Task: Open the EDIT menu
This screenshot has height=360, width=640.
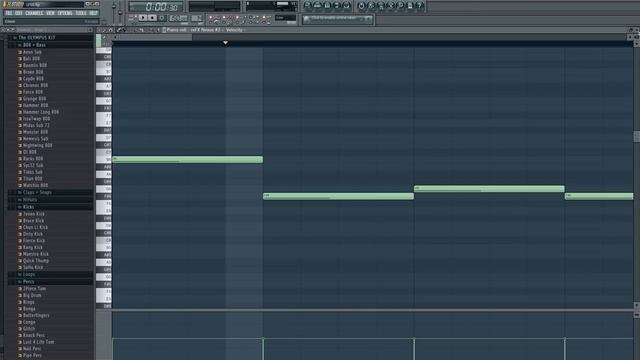Action: click(19, 13)
